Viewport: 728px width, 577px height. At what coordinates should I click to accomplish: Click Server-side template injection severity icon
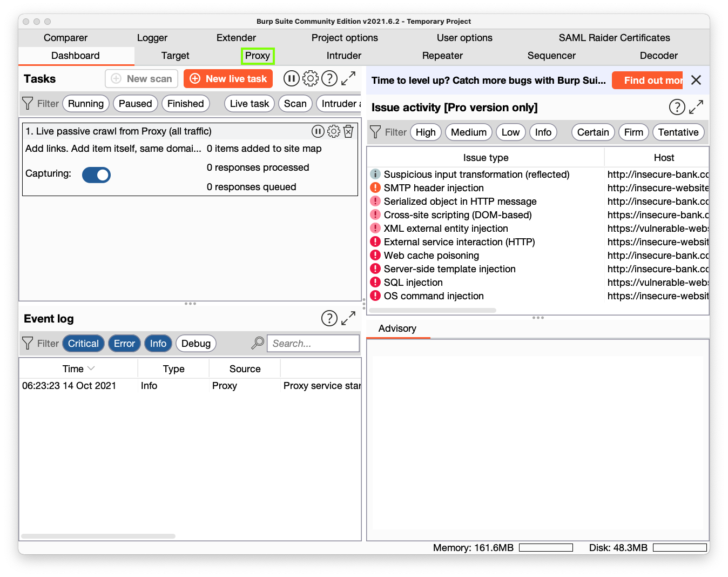click(x=375, y=269)
